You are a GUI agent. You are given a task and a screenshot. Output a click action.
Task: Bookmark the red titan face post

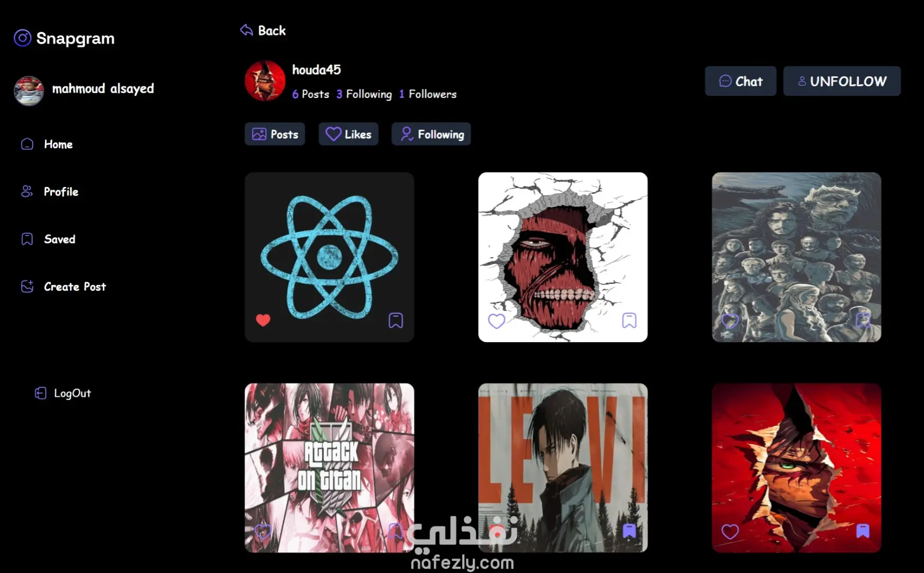tap(629, 320)
